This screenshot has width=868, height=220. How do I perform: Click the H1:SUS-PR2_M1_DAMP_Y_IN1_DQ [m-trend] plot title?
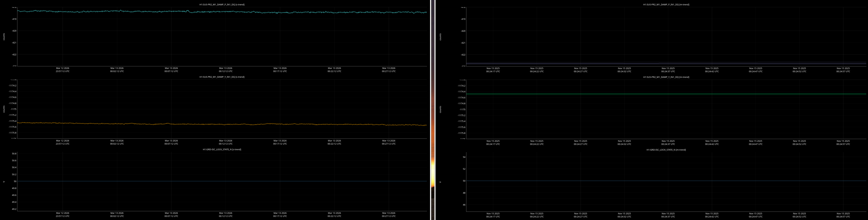[x=666, y=77]
